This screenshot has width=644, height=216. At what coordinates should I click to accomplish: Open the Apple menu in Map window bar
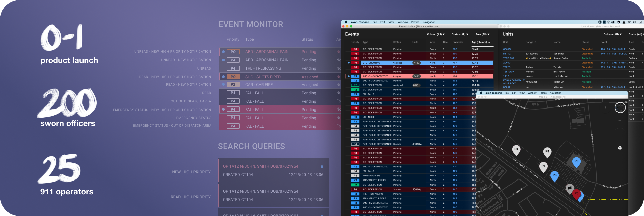tap(481, 93)
